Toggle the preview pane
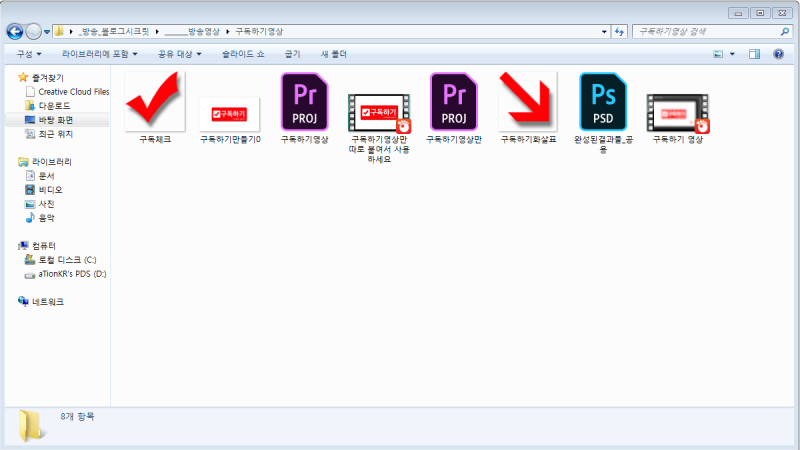The image size is (800, 450). 755,54
